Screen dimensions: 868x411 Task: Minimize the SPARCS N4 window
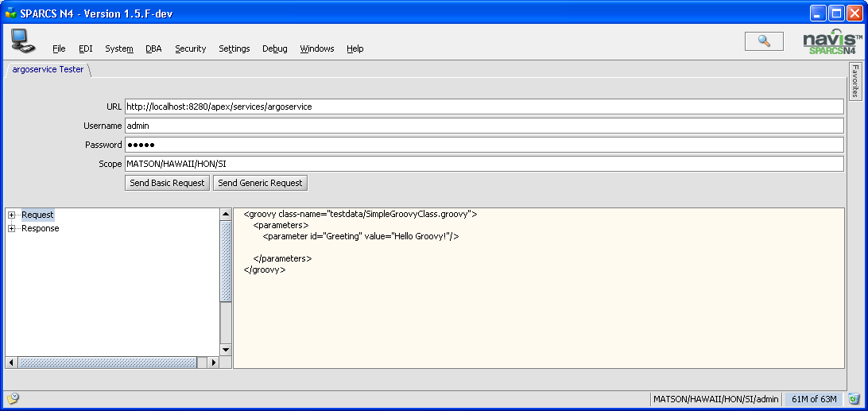click(x=819, y=13)
